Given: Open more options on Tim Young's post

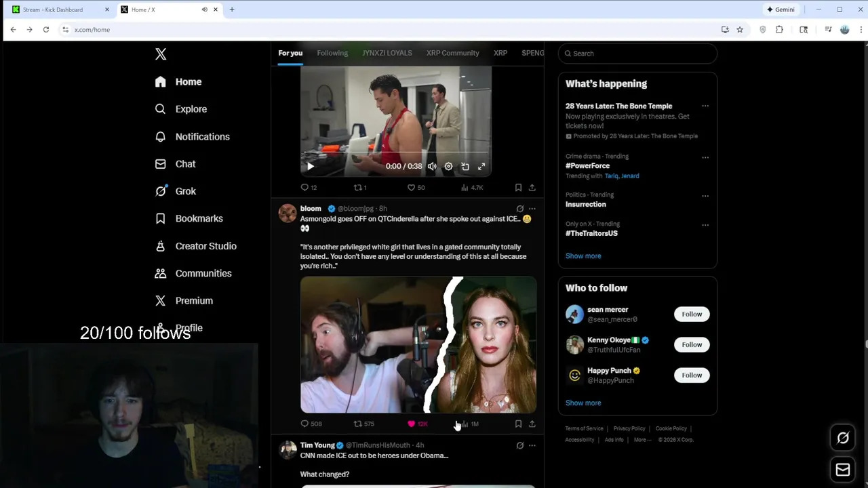Looking at the screenshot, I should point(532,445).
